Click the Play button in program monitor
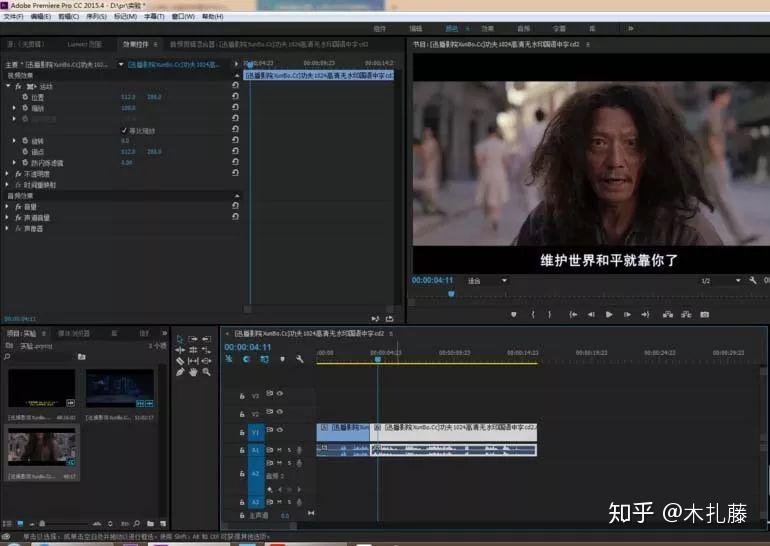The height and width of the screenshot is (546, 770). [609, 314]
